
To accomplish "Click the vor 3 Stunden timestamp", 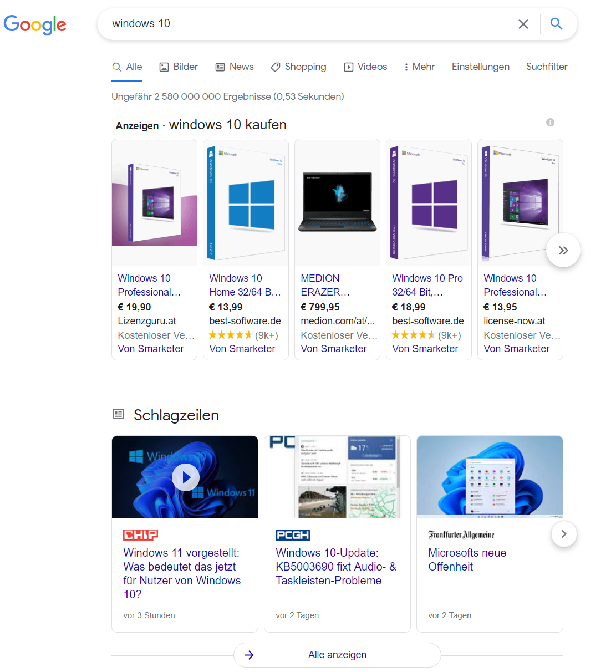I will (x=149, y=615).
